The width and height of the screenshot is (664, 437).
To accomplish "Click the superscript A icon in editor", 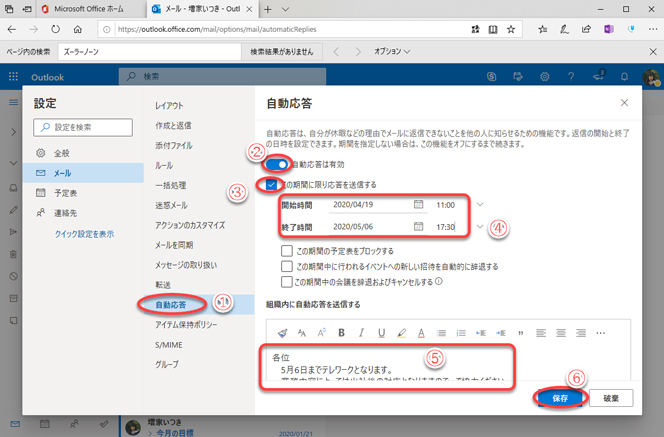I will click(321, 333).
